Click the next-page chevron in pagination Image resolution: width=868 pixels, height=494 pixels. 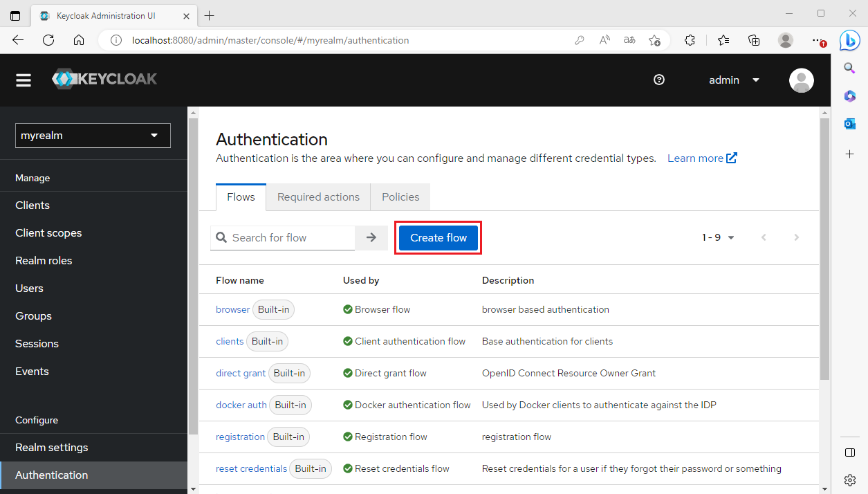(x=796, y=237)
